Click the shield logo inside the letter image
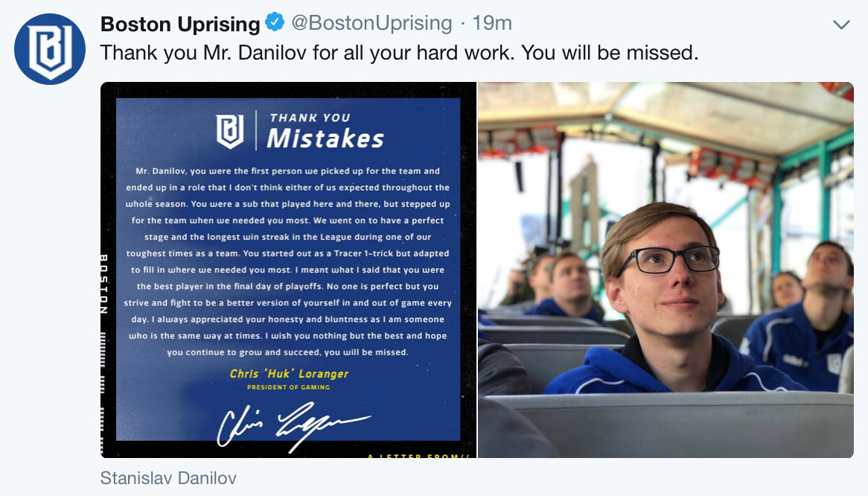Screen dimensions: 868x496 pos(230,130)
